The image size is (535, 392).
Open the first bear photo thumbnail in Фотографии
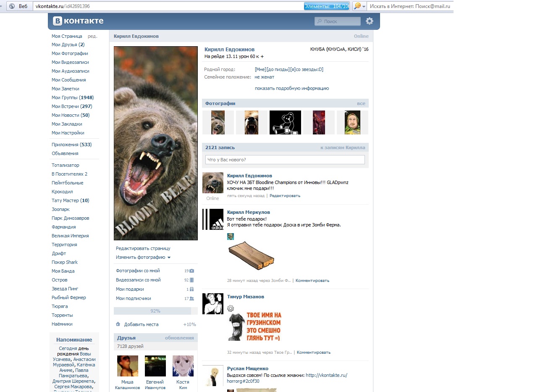218,122
